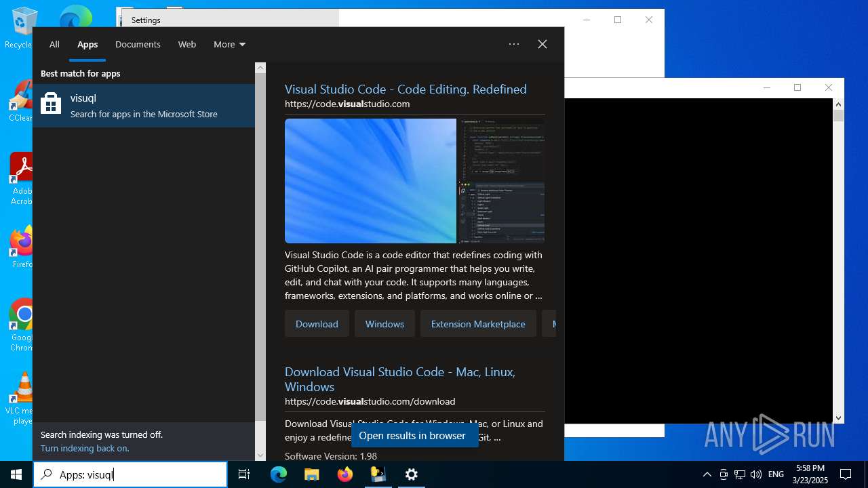Click the Visual Studio Code preview image
Image resolution: width=868 pixels, height=488 pixels.
pos(415,181)
